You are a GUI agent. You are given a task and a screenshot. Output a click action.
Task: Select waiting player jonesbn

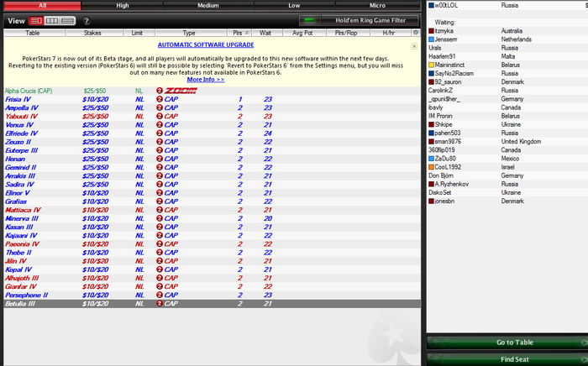(x=444, y=201)
